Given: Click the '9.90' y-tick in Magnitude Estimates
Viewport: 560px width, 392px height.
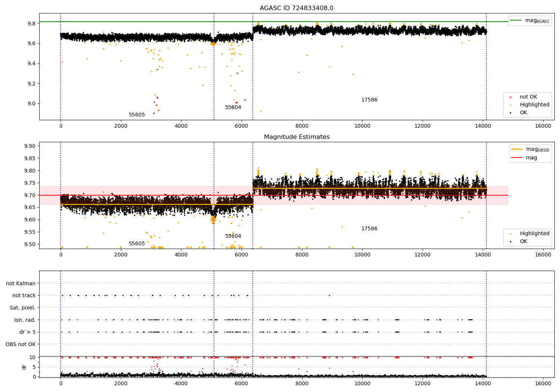Looking at the screenshot, I should click(x=30, y=146).
